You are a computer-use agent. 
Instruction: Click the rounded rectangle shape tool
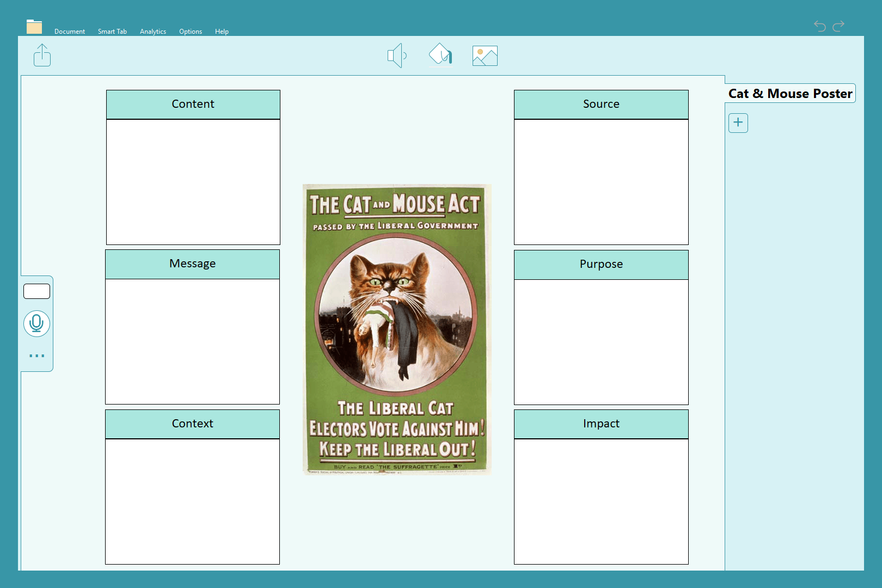(36, 291)
